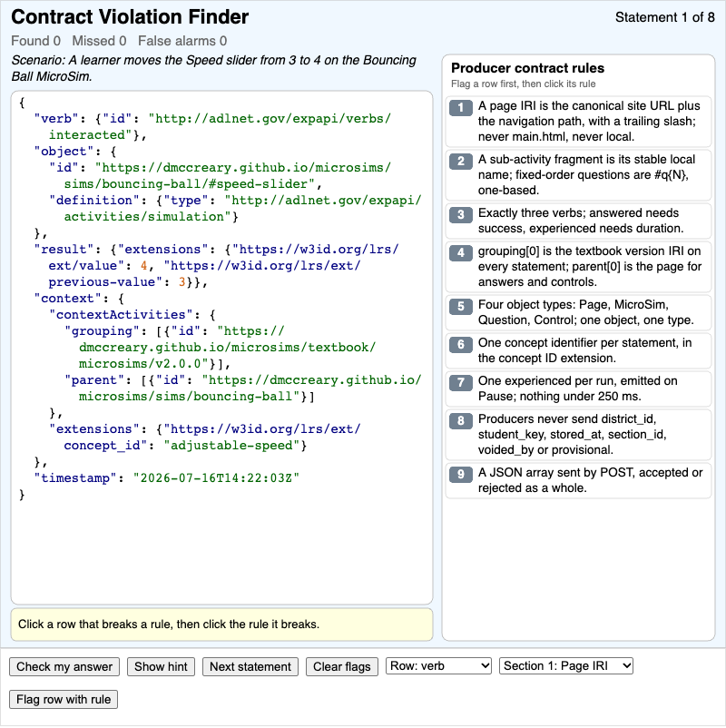Select rule badge number 8
Viewport: 726px width, 728px height.
461,420
